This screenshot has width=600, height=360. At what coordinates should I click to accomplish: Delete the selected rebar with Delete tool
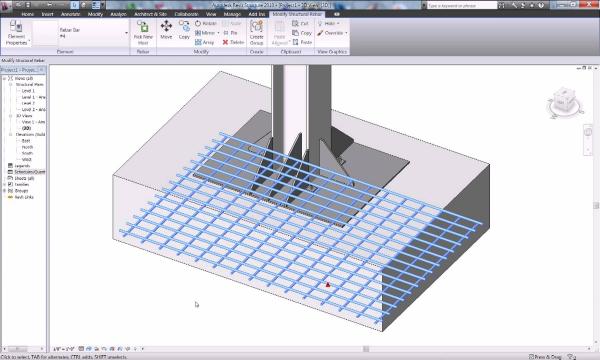click(x=233, y=42)
